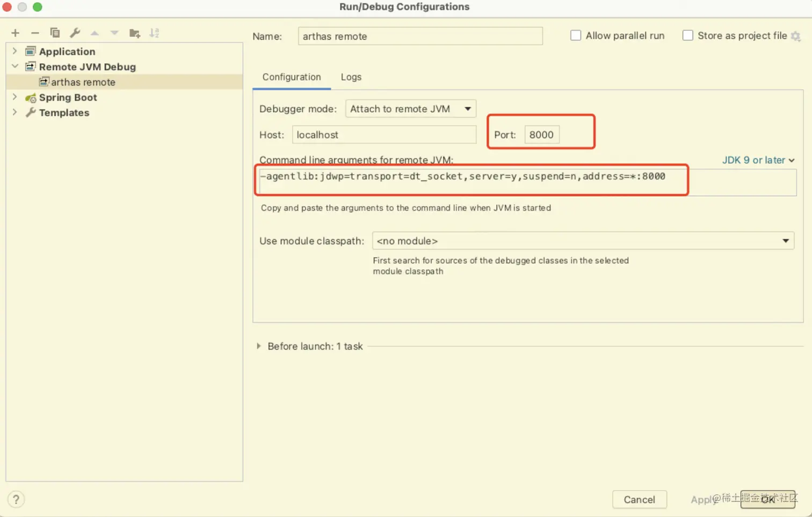Expand the Spring Boot tree node
The height and width of the screenshot is (517, 812).
click(x=15, y=97)
